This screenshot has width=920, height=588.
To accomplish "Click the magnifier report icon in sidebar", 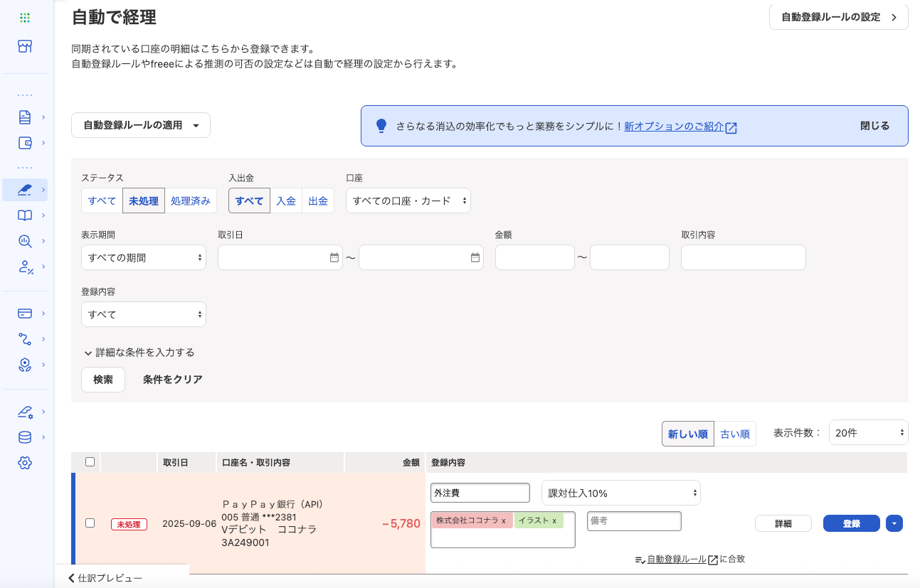I will tap(25, 241).
